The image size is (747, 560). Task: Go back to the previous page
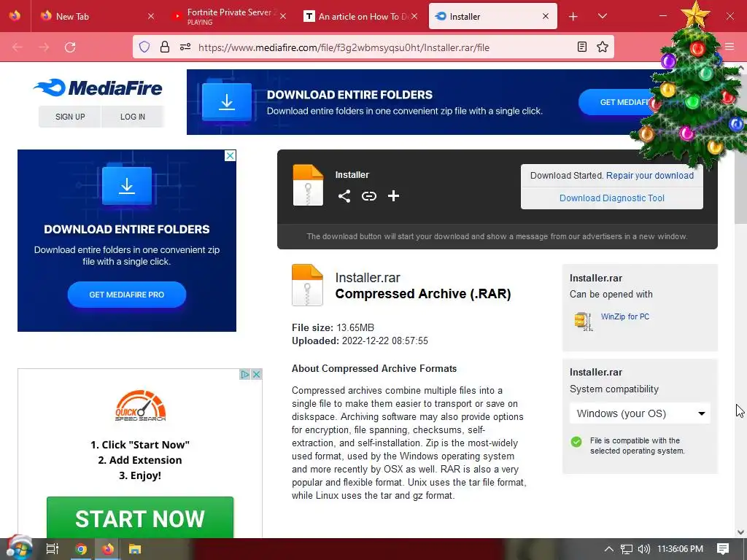pyautogui.click(x=18, y=47)
